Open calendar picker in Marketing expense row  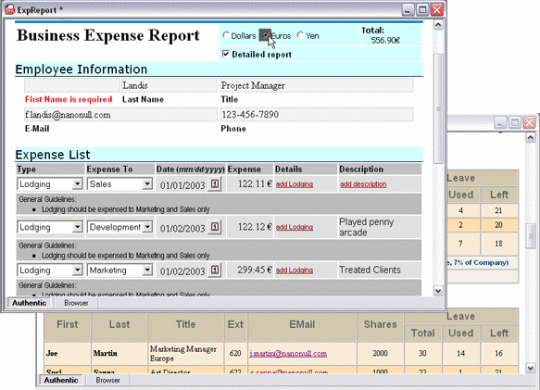pos(215,270)
